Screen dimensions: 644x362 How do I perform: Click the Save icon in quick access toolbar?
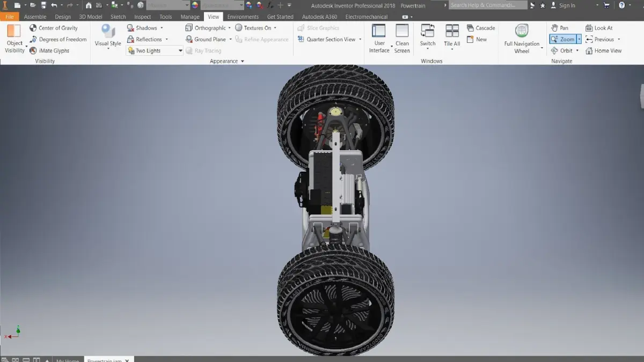[x=43, y=5]
